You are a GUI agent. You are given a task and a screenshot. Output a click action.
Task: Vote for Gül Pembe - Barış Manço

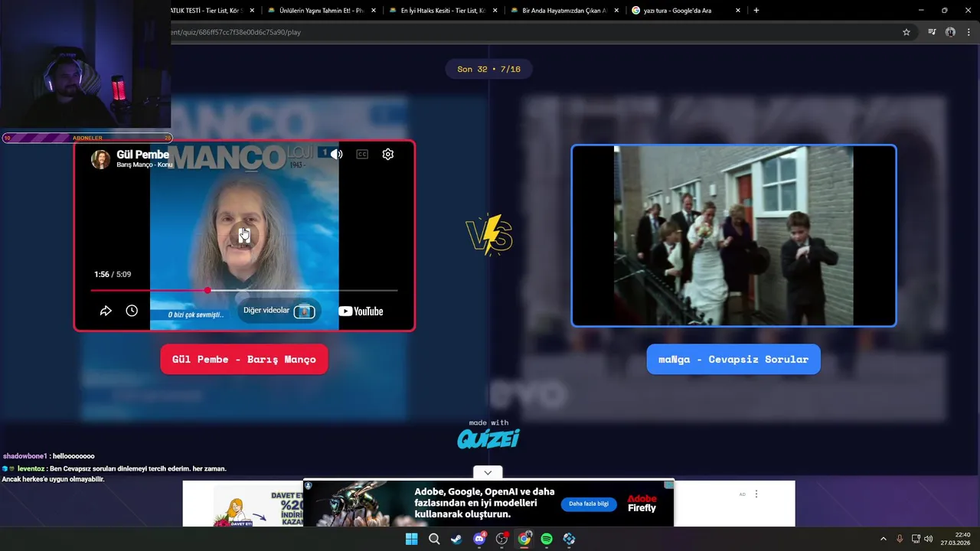[244, 360]
